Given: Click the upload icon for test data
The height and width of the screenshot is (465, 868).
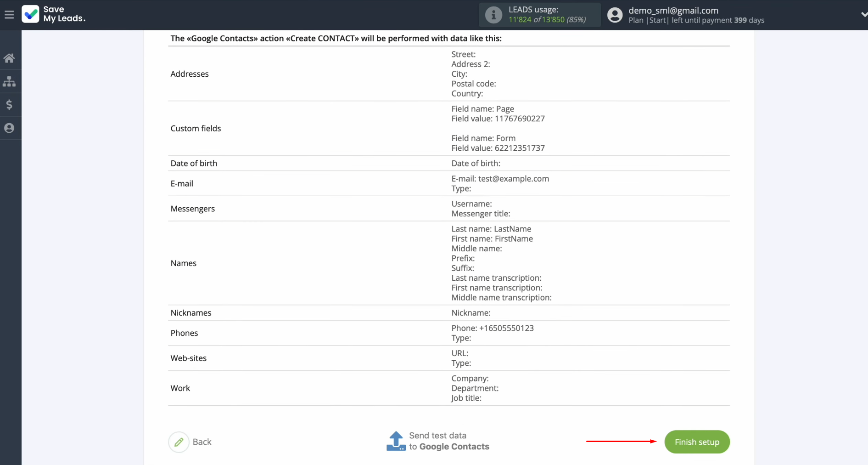Looking at the screenshot, I should pos(396,441).
